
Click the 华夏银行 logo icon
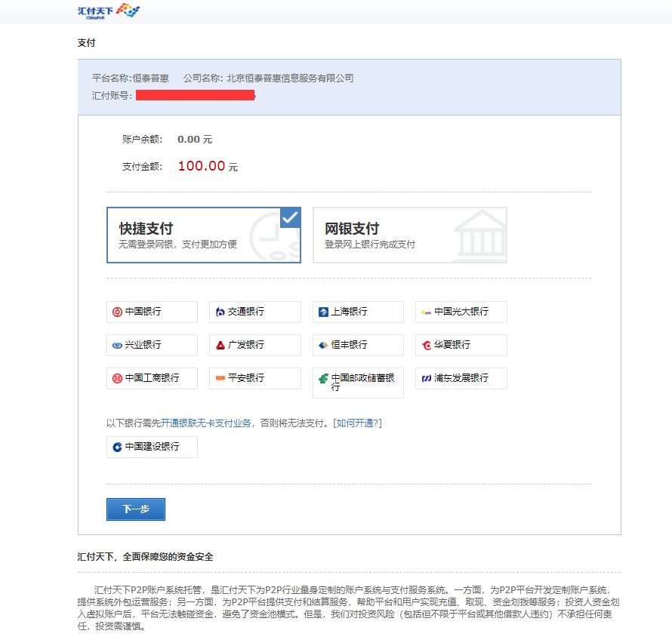click(x=427, y=346)
